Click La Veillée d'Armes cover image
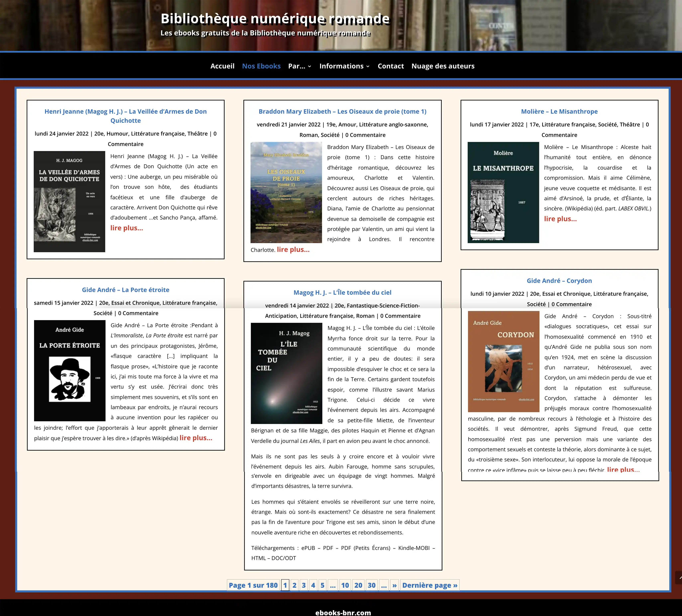 pyautogui.click(x=69, y=201)
